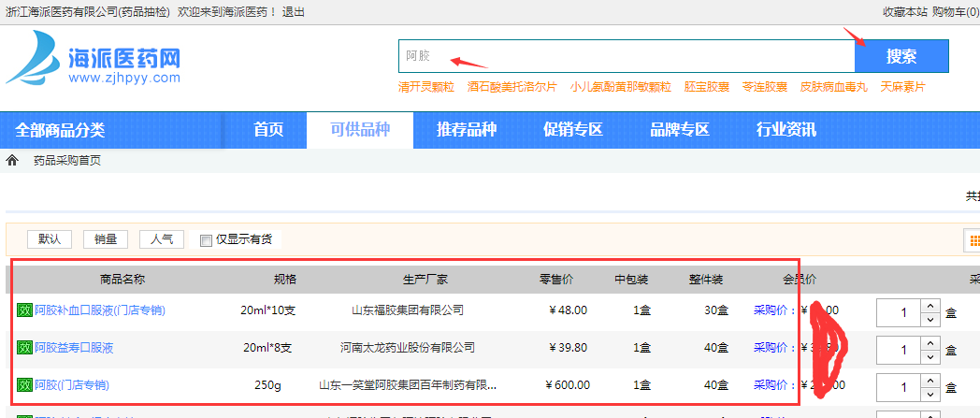Click price ¥600.00
This screenshot has width=980, height=418.
click(567, 385)
